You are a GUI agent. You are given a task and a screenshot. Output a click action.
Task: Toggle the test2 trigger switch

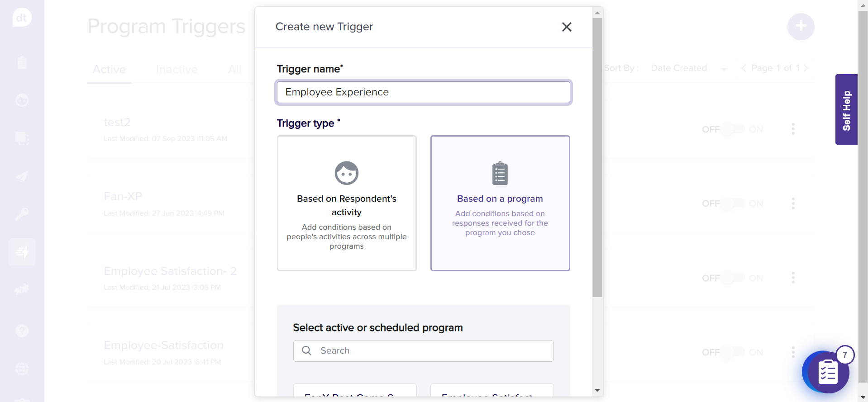733,129
